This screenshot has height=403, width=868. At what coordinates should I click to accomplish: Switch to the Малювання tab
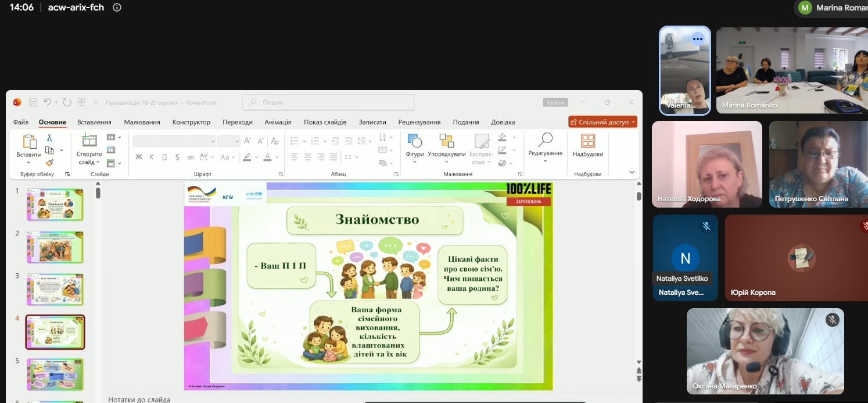click(142, 122)
